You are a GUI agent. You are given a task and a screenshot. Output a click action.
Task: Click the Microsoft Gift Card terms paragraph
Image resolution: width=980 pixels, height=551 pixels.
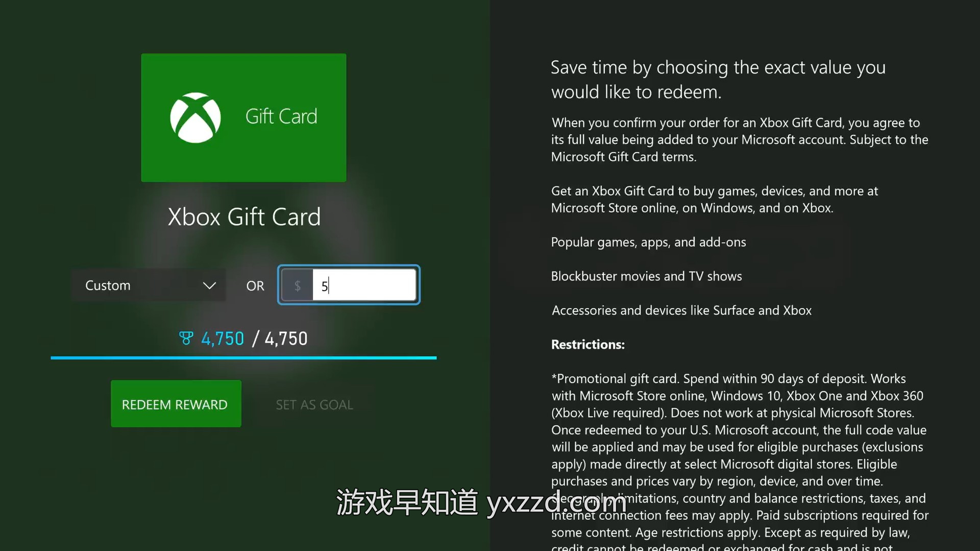[x=740, y=140]
